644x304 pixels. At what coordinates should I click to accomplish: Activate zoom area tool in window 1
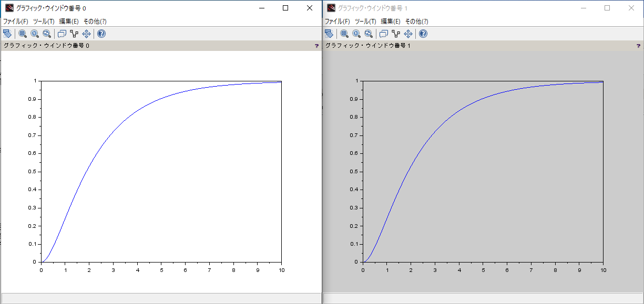coord(344,34)
